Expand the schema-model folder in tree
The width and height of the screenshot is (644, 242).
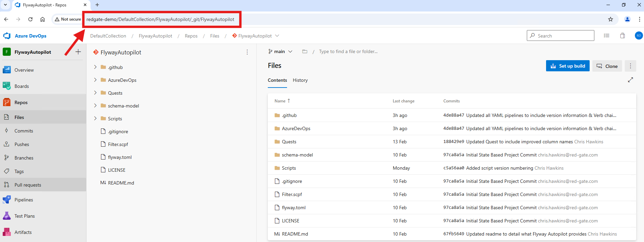95,106
